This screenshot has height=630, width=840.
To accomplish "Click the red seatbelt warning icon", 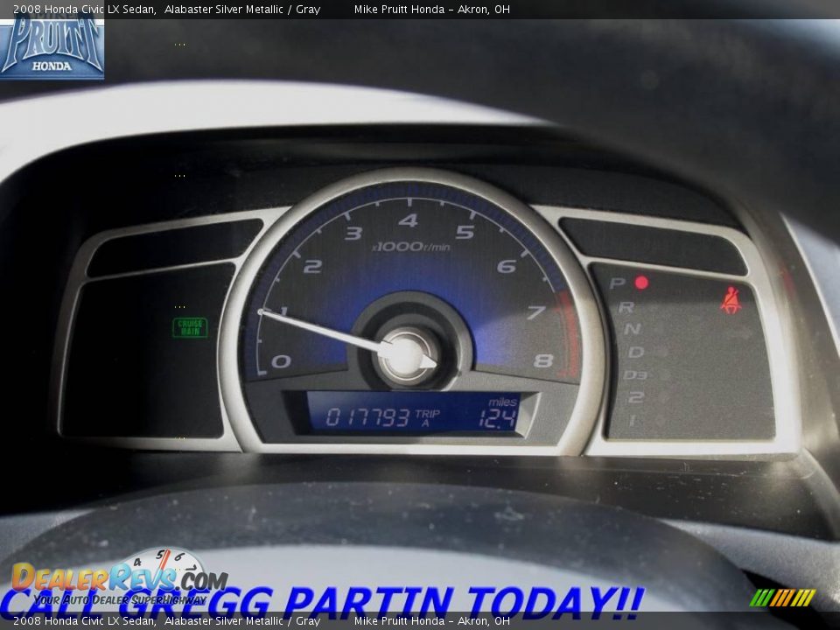I will [730, 300].
